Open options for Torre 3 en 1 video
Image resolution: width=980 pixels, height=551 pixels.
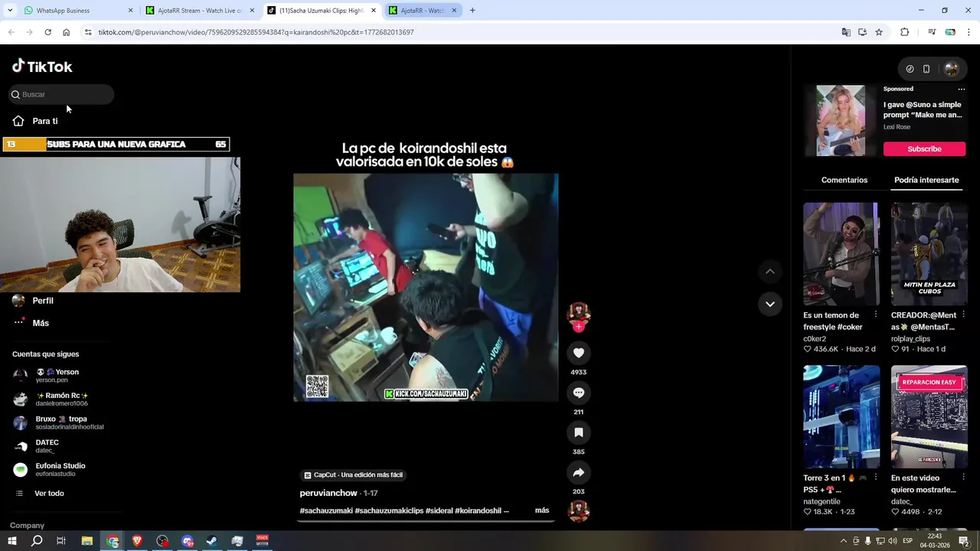875,478
